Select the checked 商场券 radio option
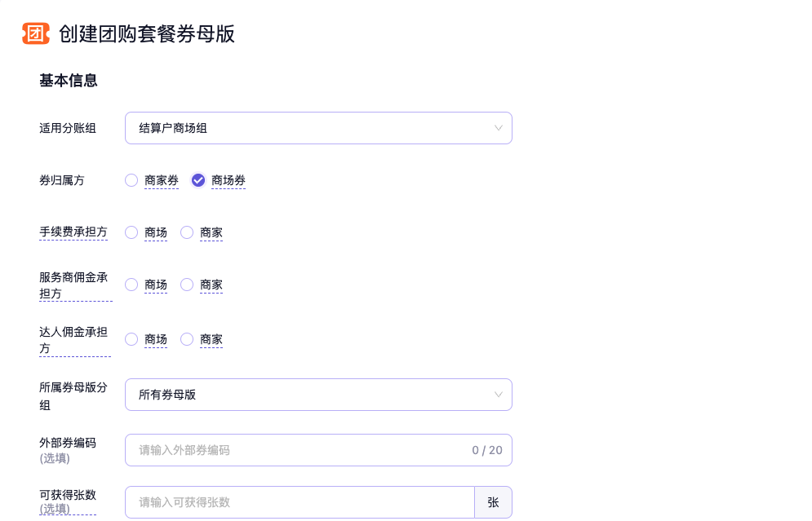The width and height of the screenshot is (812, 521). (x=198, y=180)
